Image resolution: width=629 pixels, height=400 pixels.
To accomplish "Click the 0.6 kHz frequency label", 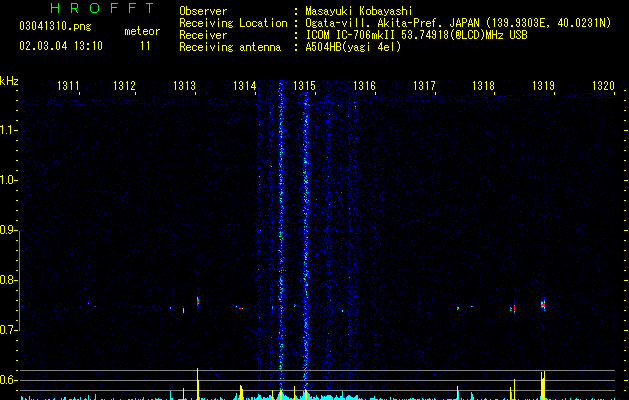I will [8, 380].
